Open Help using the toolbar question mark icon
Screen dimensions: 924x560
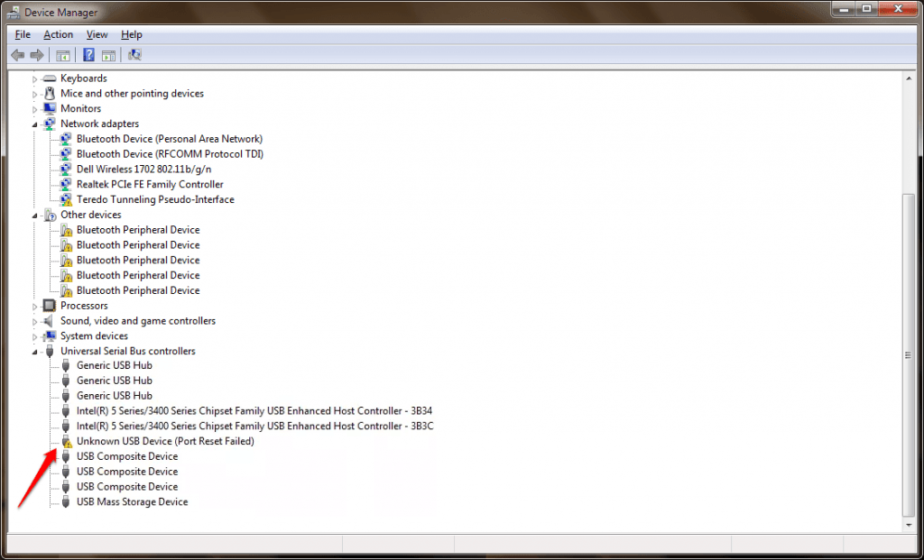[x=88, y=54]
